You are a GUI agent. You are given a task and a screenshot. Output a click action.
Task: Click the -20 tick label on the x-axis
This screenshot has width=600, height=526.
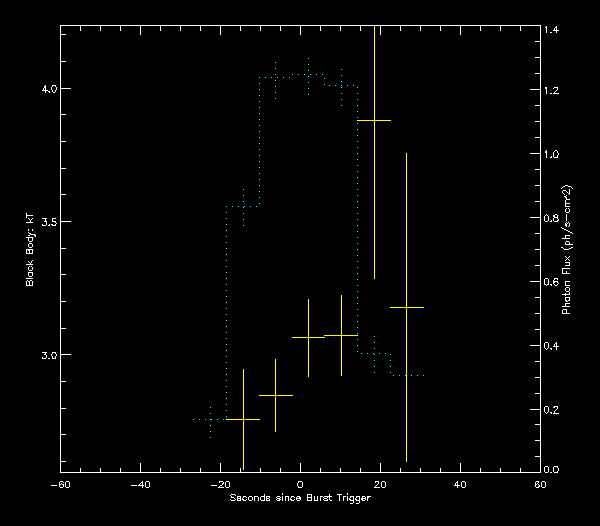220,485
